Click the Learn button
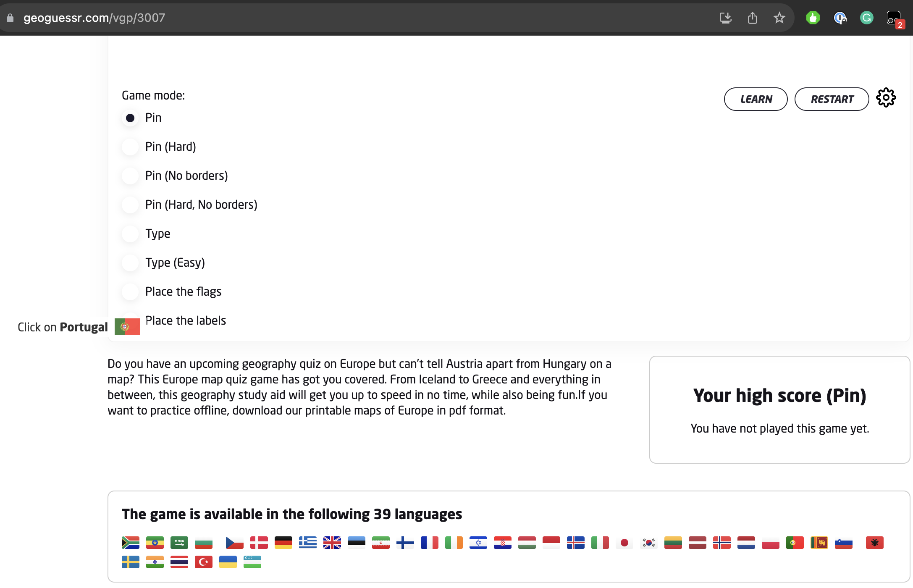 [756, 99]
